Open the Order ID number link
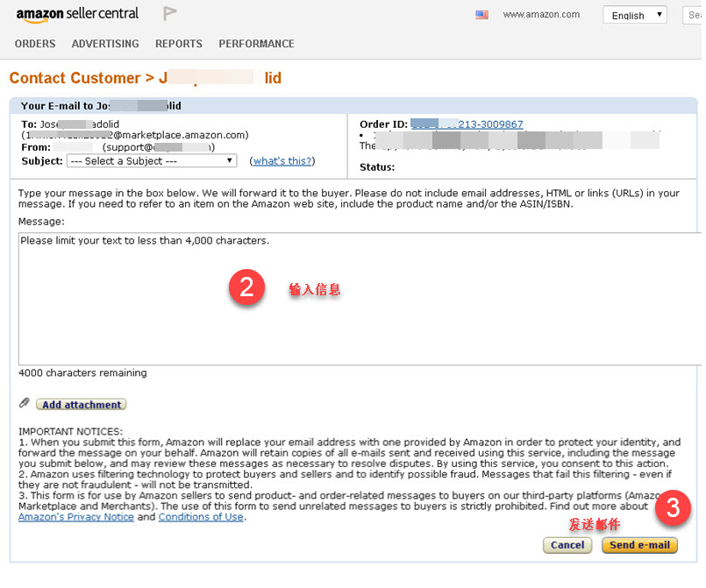 click(x=467, y=124)
